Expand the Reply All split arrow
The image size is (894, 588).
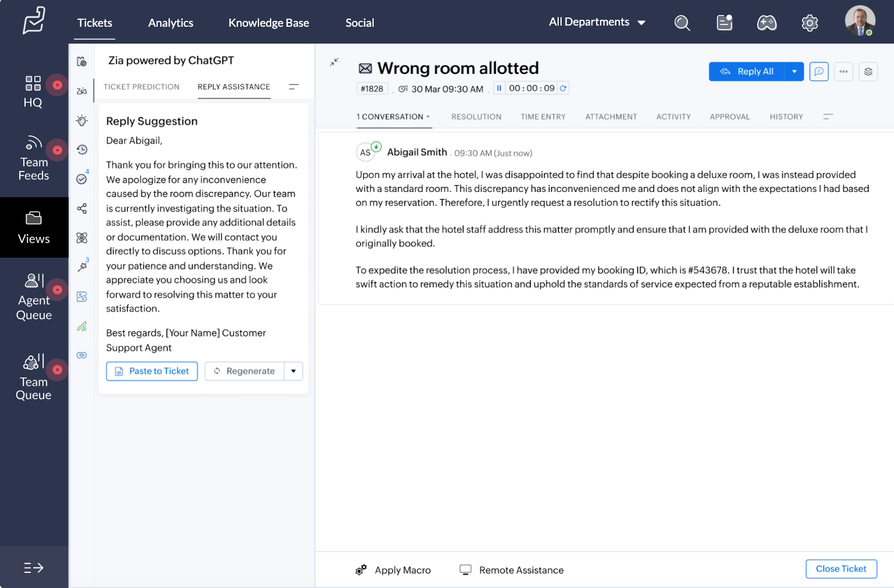click(x=794, y=71)
